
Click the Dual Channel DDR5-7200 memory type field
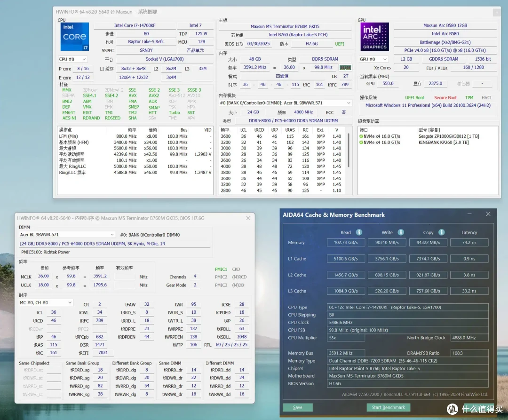click(x=407, y=361)
